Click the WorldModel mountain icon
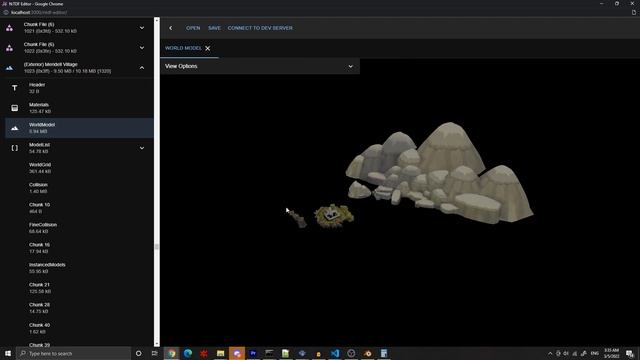The width and height of the screenshot is (640, 360). tap(15, 128)
